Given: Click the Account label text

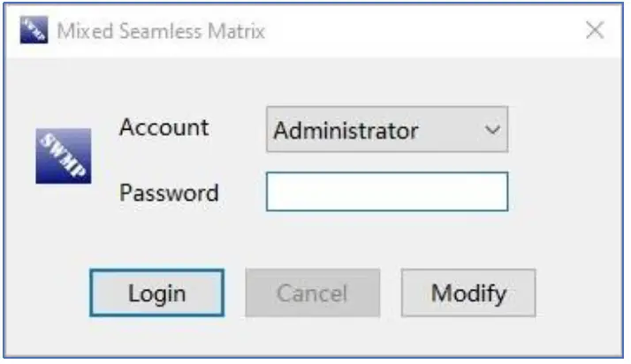Looking at the screenshot, I should pyautogui.click(x=164, y=127).
